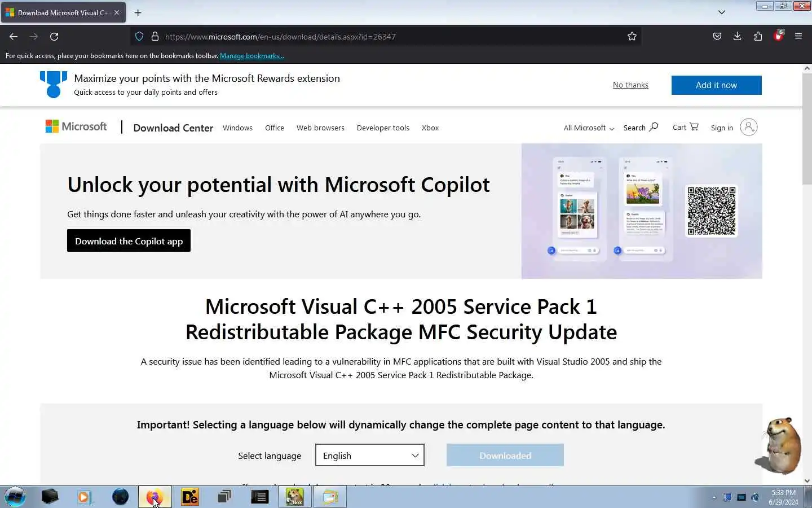Viewport: 812px width, 508px height.
Task: Click the page vertical scrollbar thumb
Action: coord(807,129)
